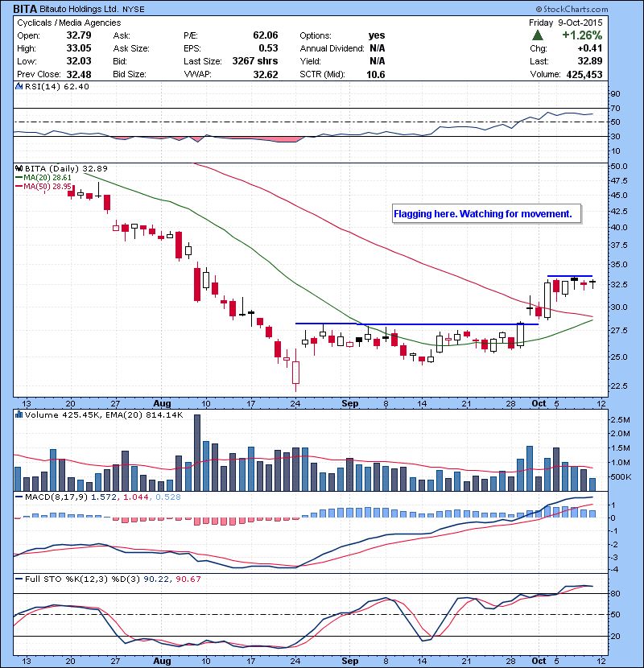Click the stochastic axis label 80
This screenshot has height=668, width=644.
click(616, 593)
